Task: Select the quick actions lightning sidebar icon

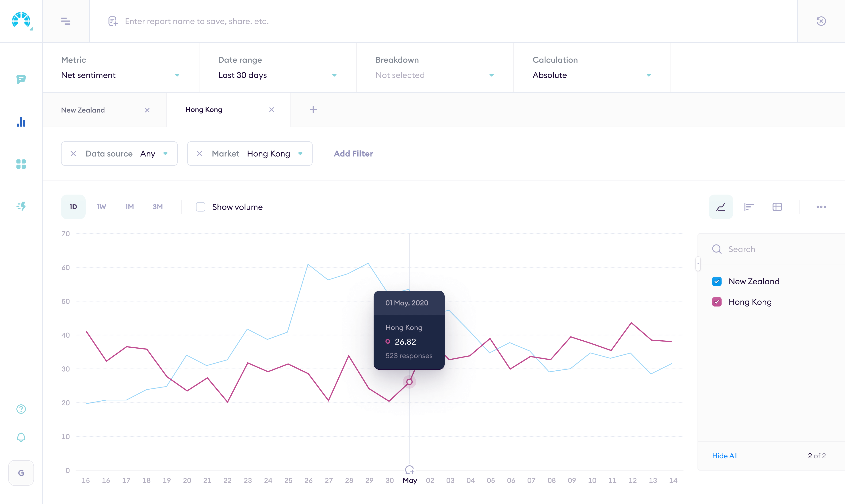Action: coord(21,206)
